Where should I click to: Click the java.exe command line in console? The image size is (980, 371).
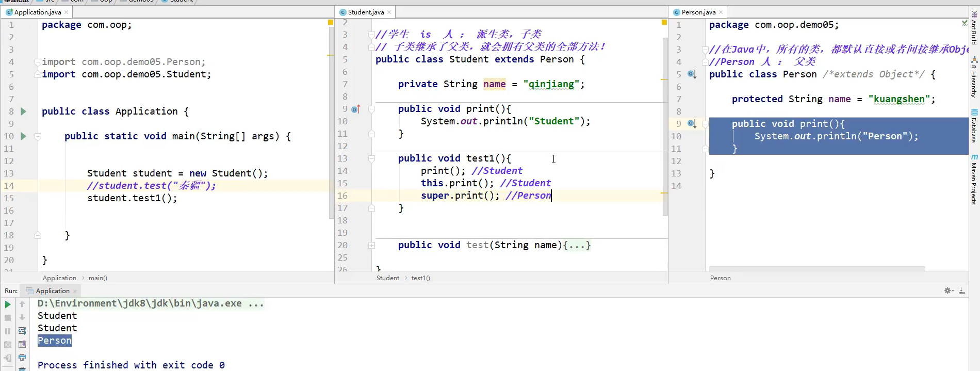tap(151, 303)
